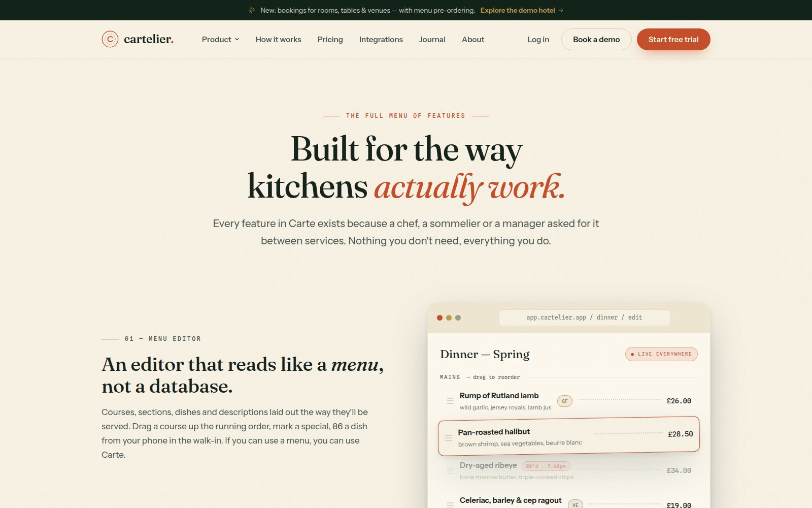The image size is (812, 508).
Task: Grab the drag handle for Rump of Rutland lamb
Action: pyautogui.click(x=450, y=401)
